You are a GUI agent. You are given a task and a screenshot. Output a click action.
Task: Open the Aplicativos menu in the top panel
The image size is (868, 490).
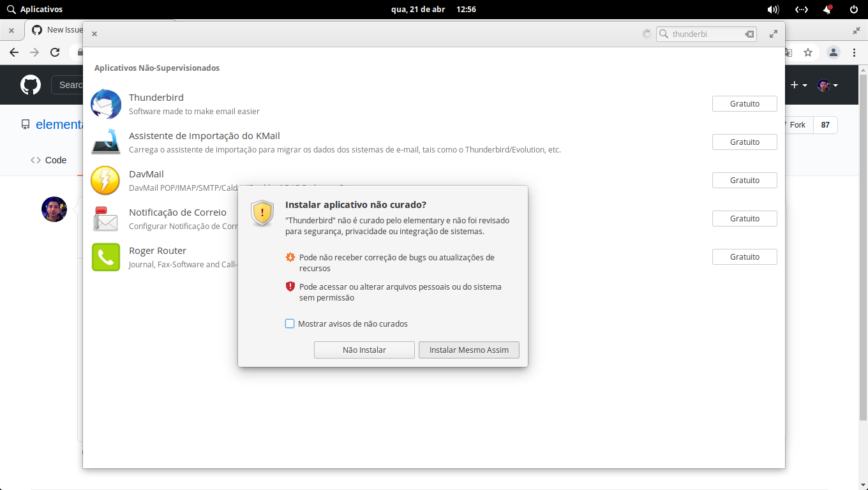[x=35, y=10]
